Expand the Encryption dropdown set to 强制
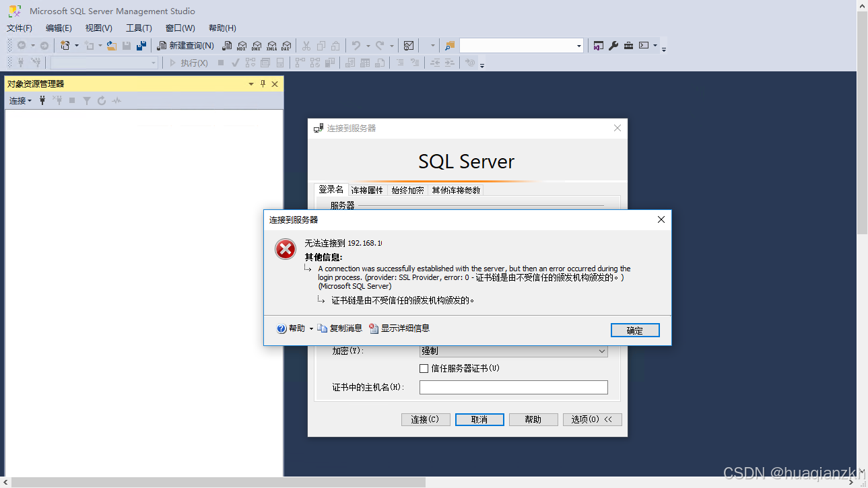 pyautogui.click(x=602, y=351)
